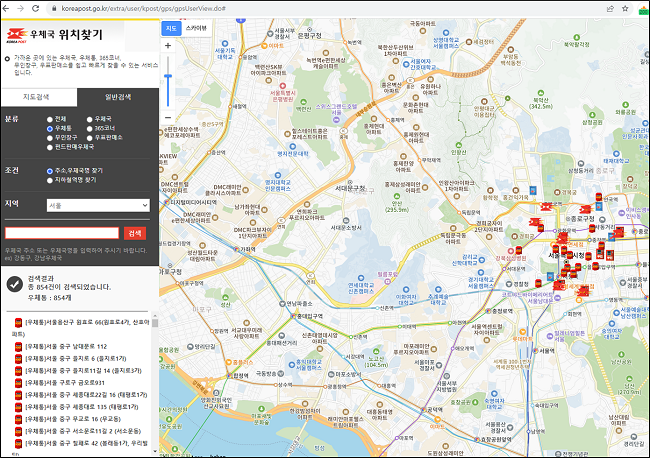Select 무인창구 category radio button
The height and width of the screenshot is (458, 650).
(50, 138)
